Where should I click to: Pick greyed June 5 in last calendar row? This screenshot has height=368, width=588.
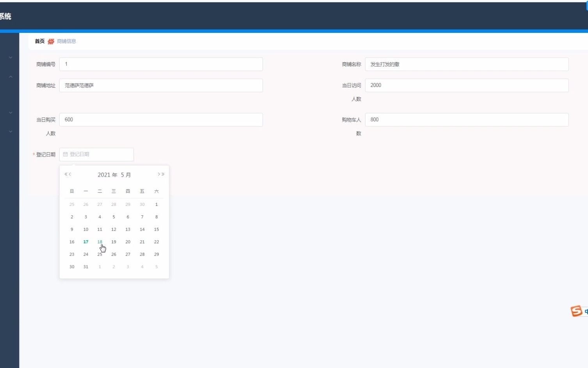tap(156, 267)
